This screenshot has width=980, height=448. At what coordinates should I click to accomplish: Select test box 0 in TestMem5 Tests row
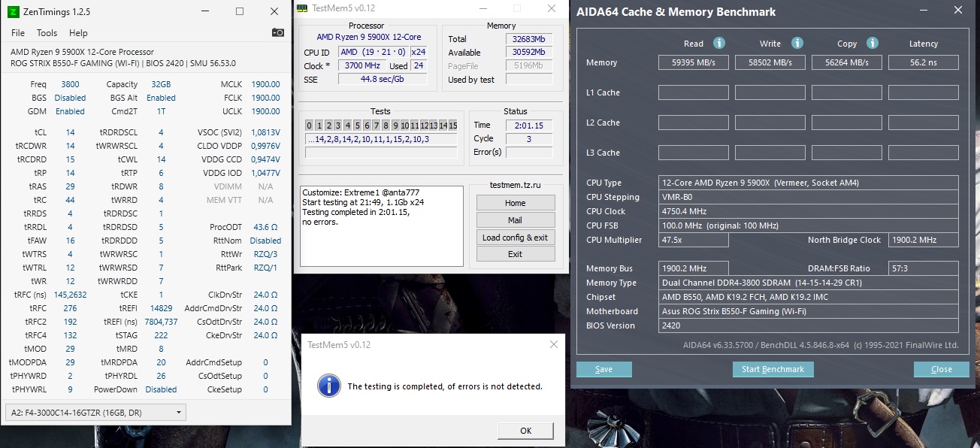click(x=309, y=126)
